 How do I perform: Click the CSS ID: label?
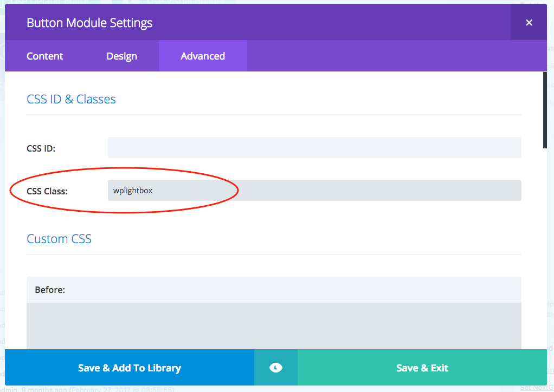[x=41, y=148]
